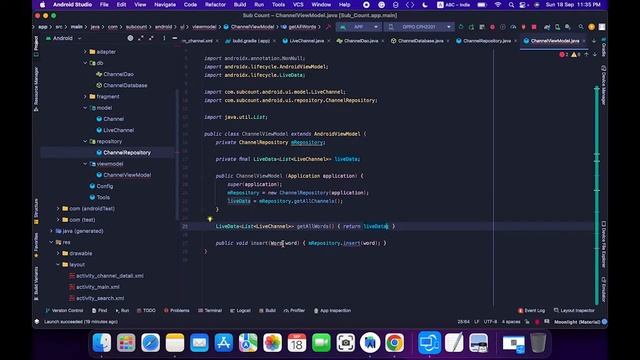
Task: Click the red Stop square in the toolbar
Action: 534,27
